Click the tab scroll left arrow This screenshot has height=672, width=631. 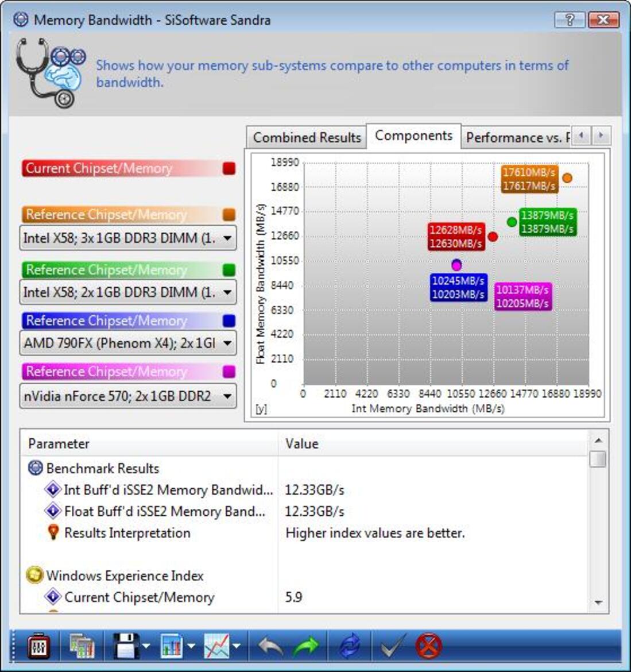coord(581,136)
